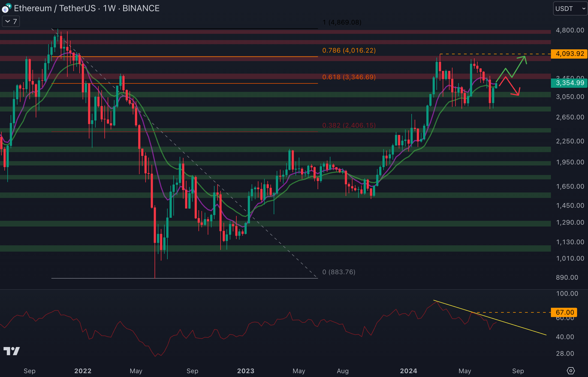This screenshot has height=377, width=588.
Task: Click the 2023 label on time axis
Action: 246,371
